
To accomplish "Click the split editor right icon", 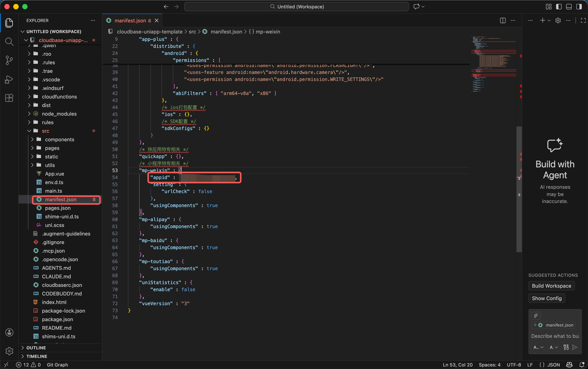I will point(502,20).
